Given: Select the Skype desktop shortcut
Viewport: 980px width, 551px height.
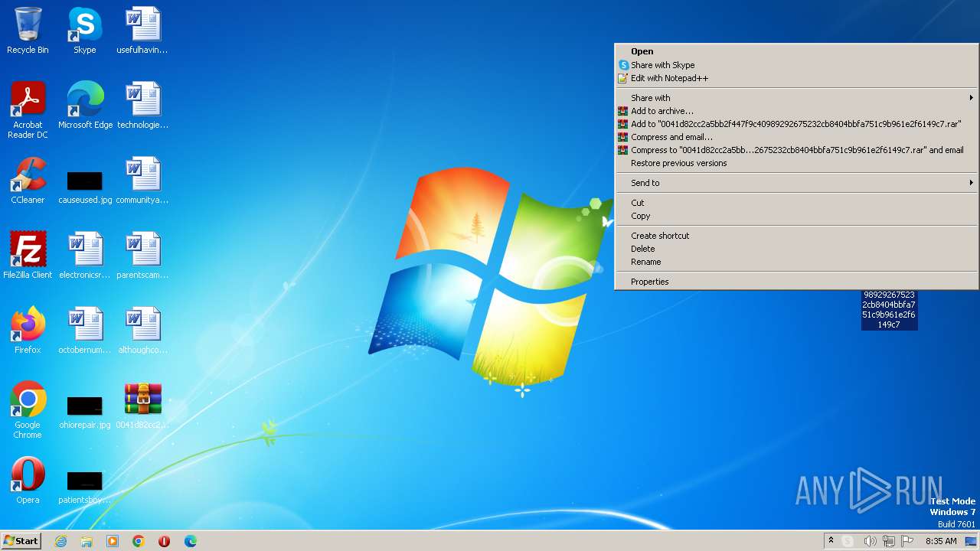Looking at the screenshot, I should [84, 31].
